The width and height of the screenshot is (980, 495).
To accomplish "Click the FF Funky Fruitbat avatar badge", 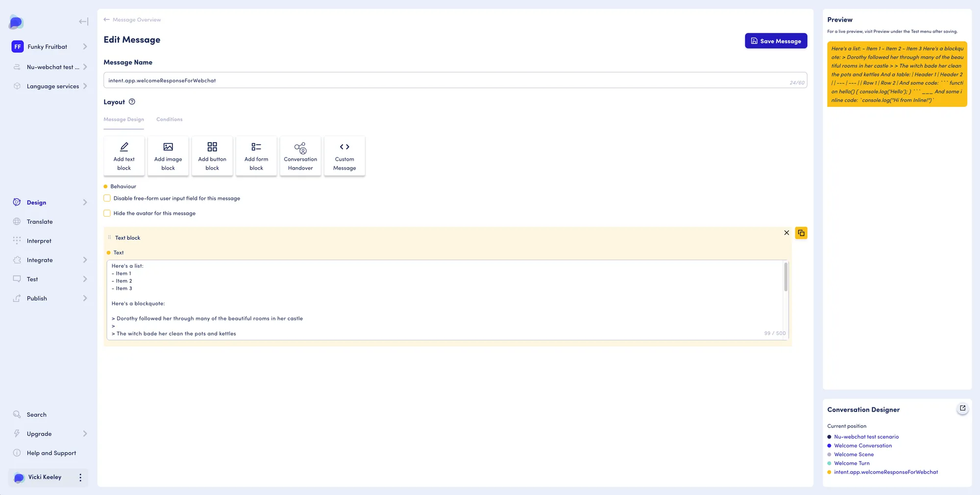I will pos(18,47).
